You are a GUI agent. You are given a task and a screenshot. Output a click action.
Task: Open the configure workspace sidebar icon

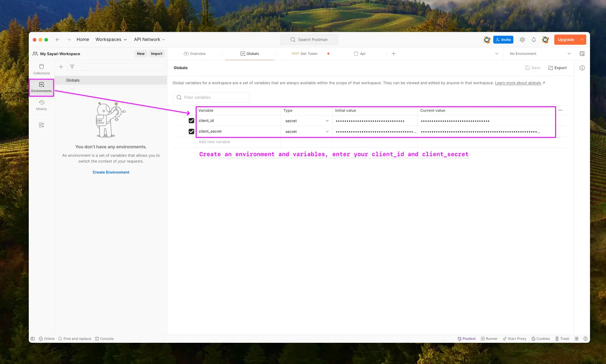point(41,125)
